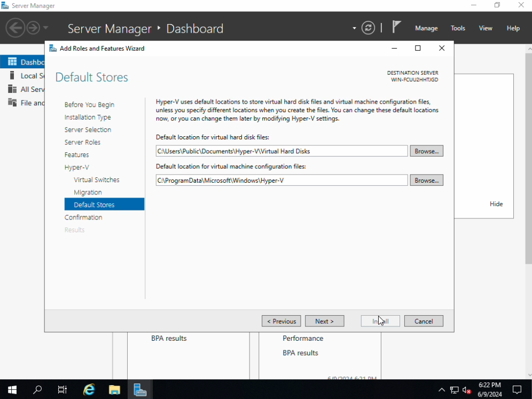
Task: Open the Tools menu
Action: pyautogui.click(x=458, y=28)
